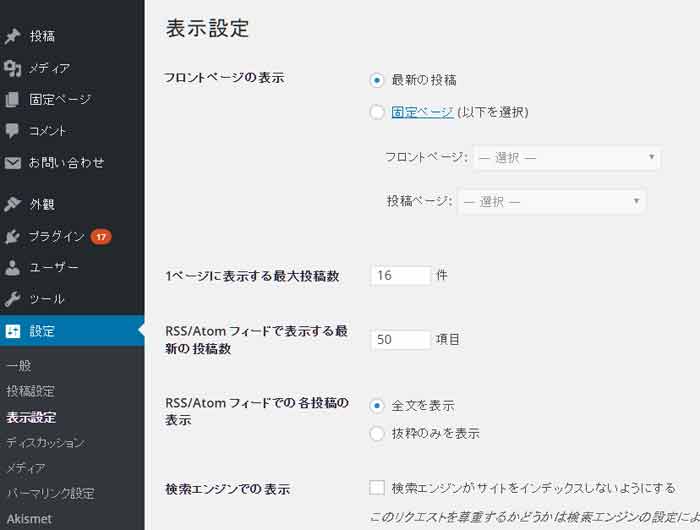Open 投稿設定 submenu link
This screenshot has height=530, width=700.
[x=31, y=392]
